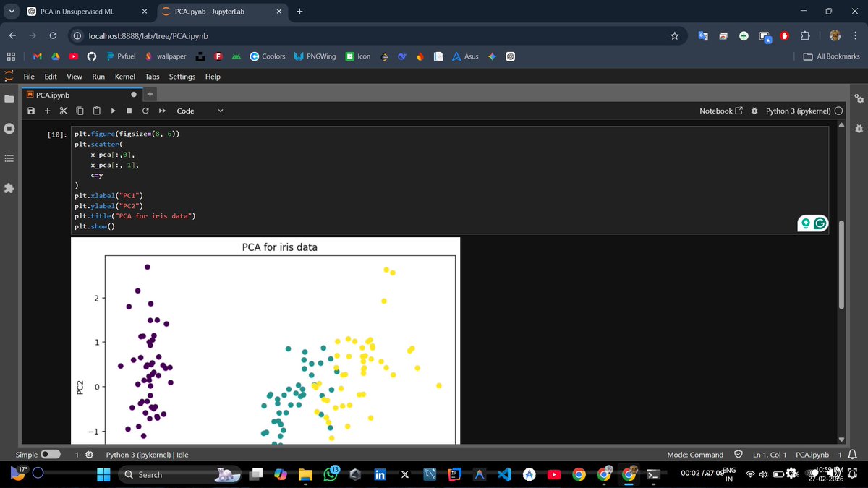
Task: Reload the browser page
Action: pos(53,35)
